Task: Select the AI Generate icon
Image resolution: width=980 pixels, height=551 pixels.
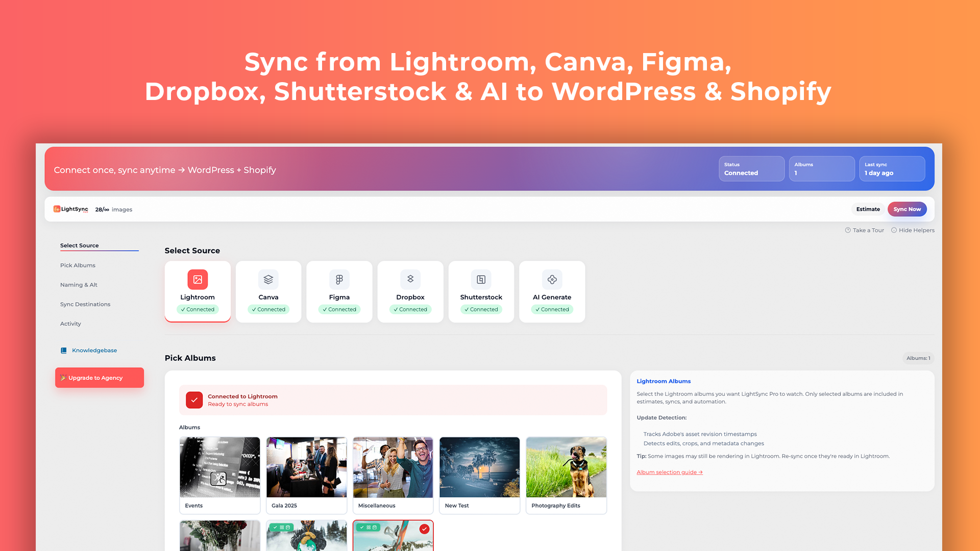Action: (x=552, y=280)
